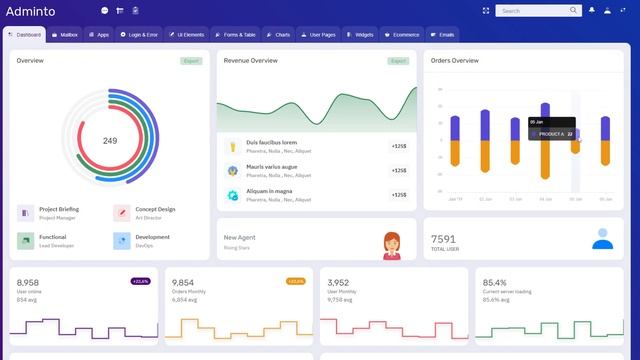This screenshot has width=640, height=360.
Task: Click the New Agent heading
Action: click(x=240, y=238)
